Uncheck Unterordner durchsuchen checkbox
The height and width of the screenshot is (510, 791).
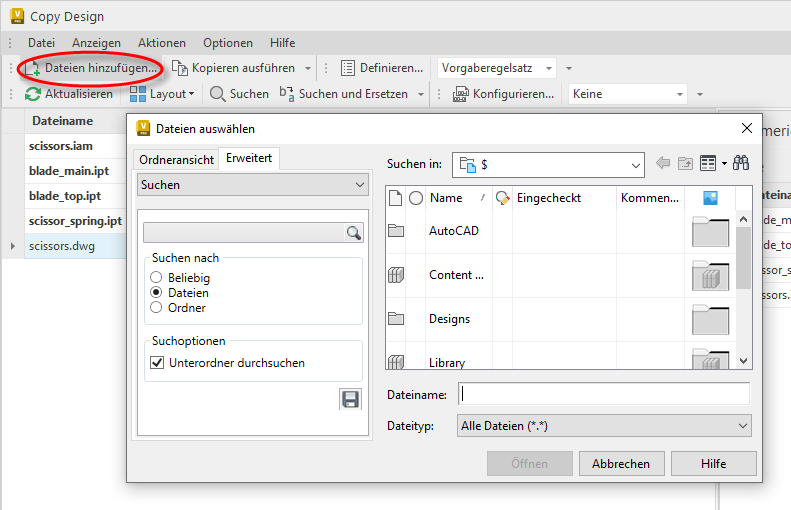point(157,363)
